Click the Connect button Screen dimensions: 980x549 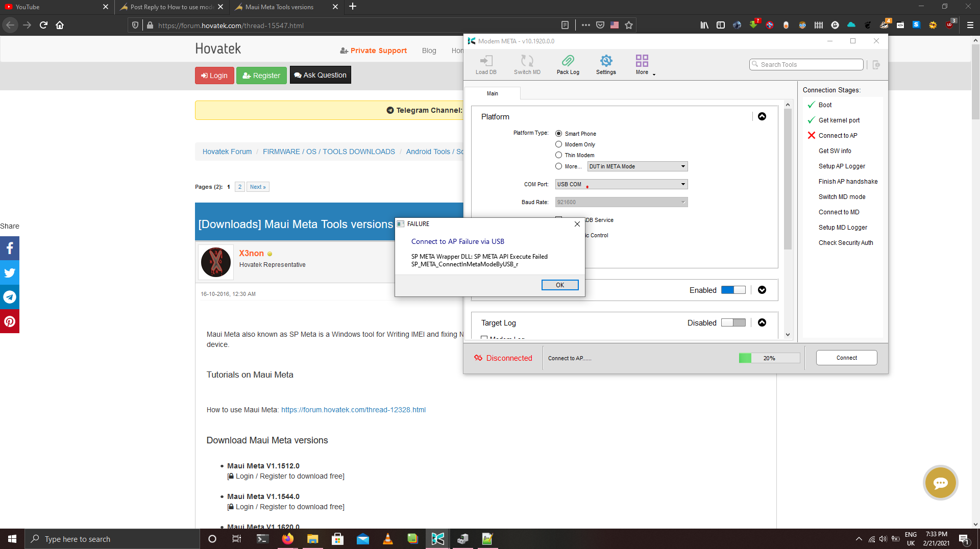[846, 358]
